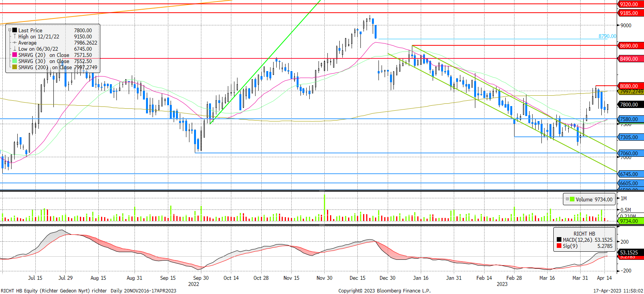The image size is (644, 294).
Task: Click the green Volume legend swatch
Action: 572,199
